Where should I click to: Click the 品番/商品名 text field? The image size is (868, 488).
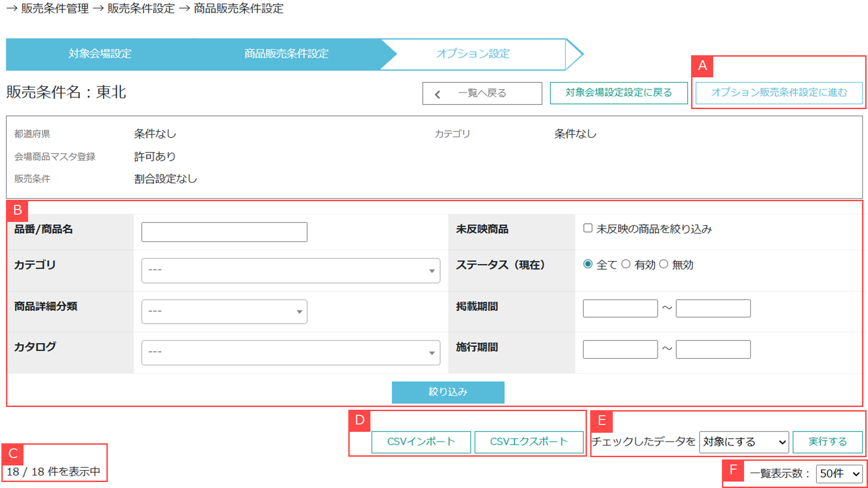(x=224, y=232)
